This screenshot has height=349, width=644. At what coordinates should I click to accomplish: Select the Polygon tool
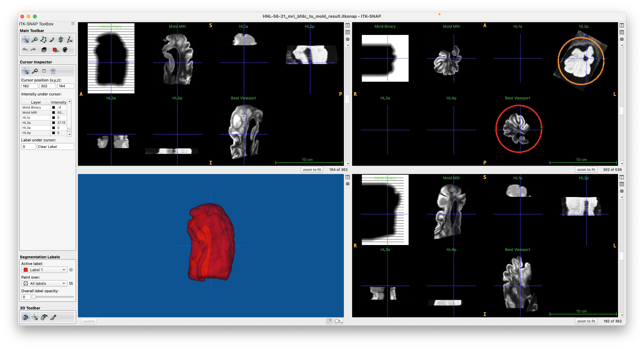pos(43,40)
